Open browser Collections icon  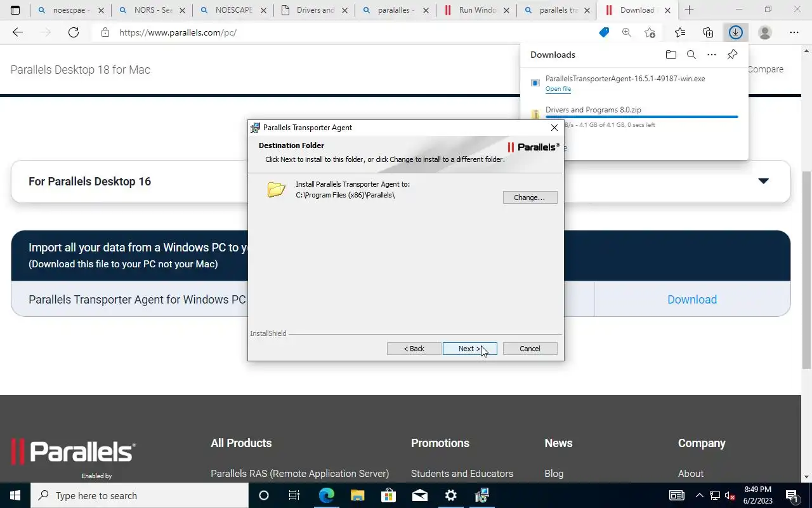[708, 32]
